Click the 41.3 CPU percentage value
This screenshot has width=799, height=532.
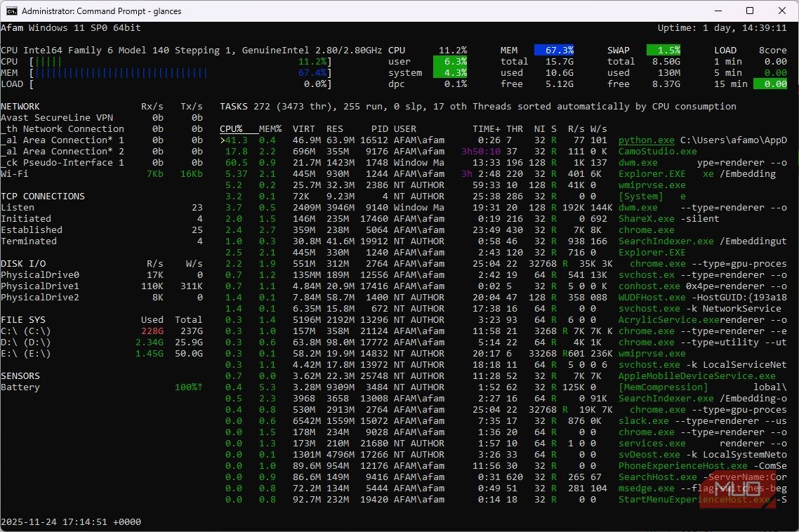[x=236, y=140]
